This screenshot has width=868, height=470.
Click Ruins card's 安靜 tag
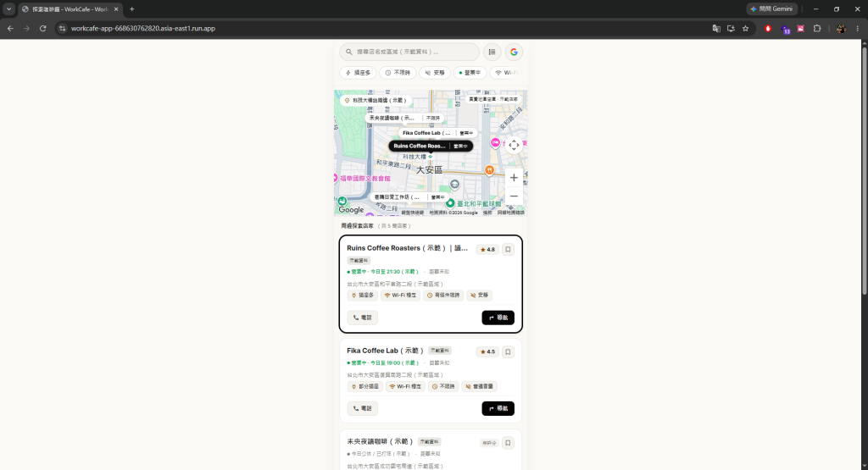click(x=480, y=296)
